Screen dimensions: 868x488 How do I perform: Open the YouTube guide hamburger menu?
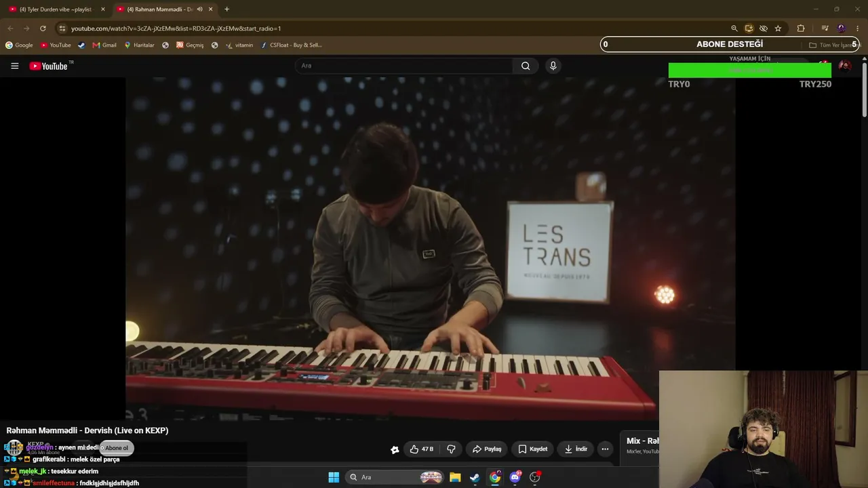[14, 66]
